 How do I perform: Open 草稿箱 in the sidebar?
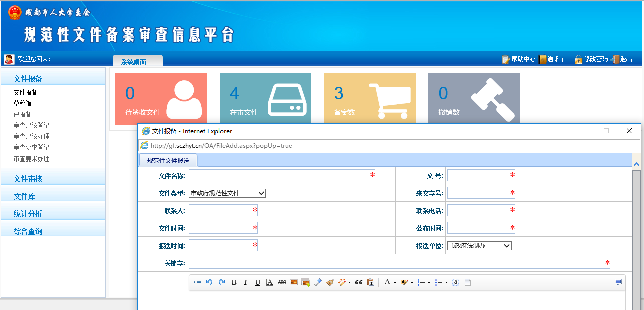22,103
